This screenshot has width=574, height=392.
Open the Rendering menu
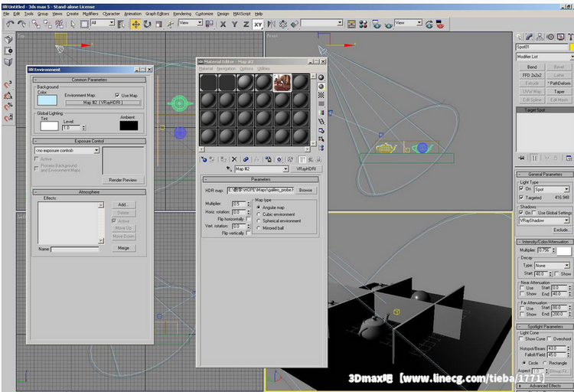point(182,14)
